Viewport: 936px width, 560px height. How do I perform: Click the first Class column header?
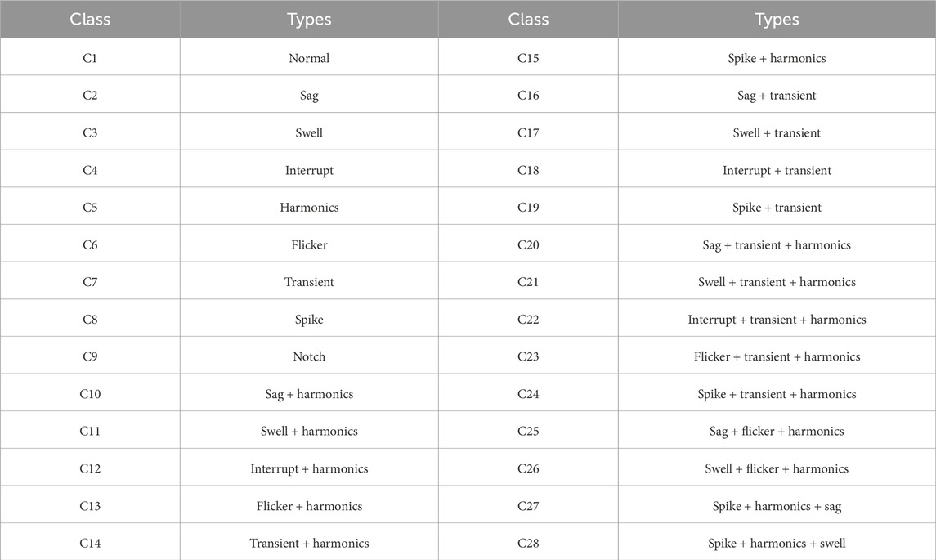tap(90, 19)
